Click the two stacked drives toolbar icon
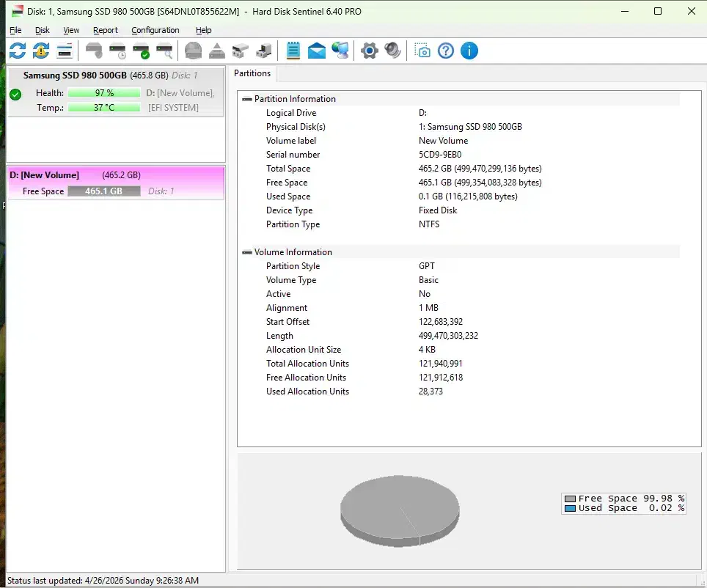Image resolution: width=707 pixels, height=588 pixels. click(x=241, y=51)
